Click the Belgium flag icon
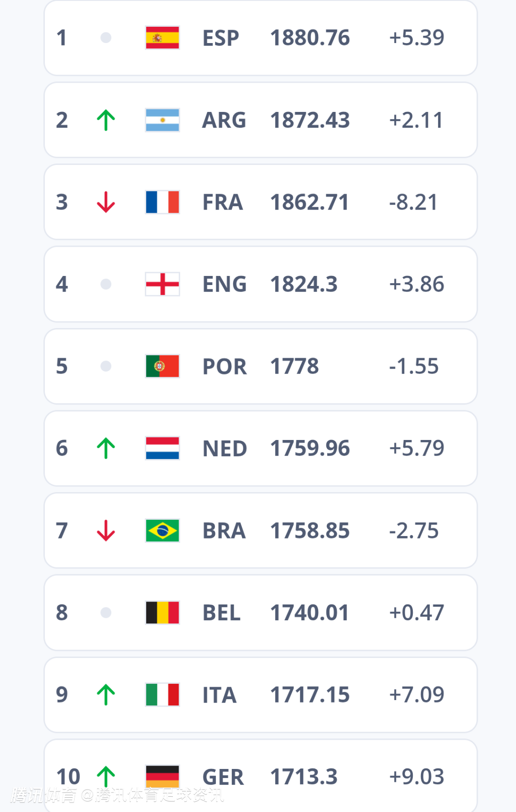This screenshot has width=516, height=812. point(162,613)
